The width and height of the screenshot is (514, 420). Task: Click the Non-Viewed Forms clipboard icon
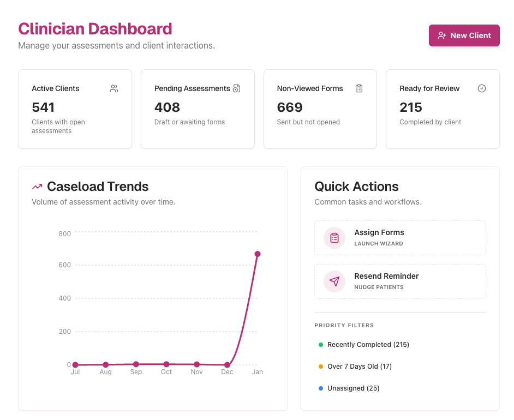[359, 88]
